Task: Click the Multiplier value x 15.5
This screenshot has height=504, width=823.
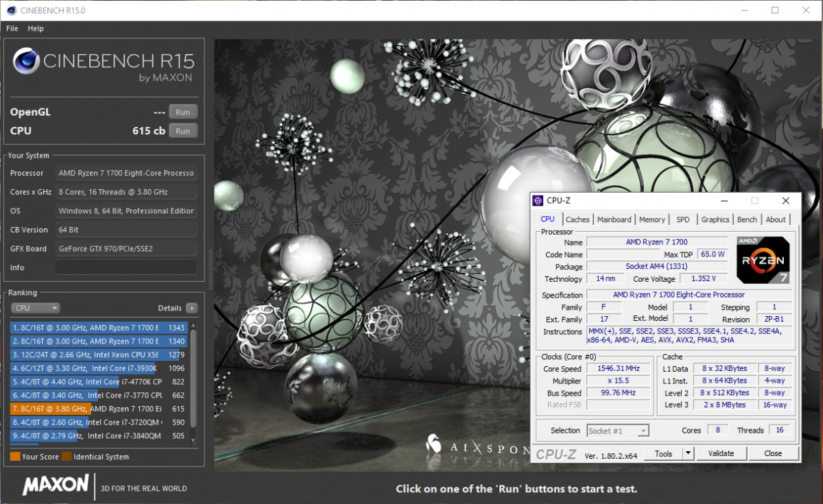Action: (619, 381)
